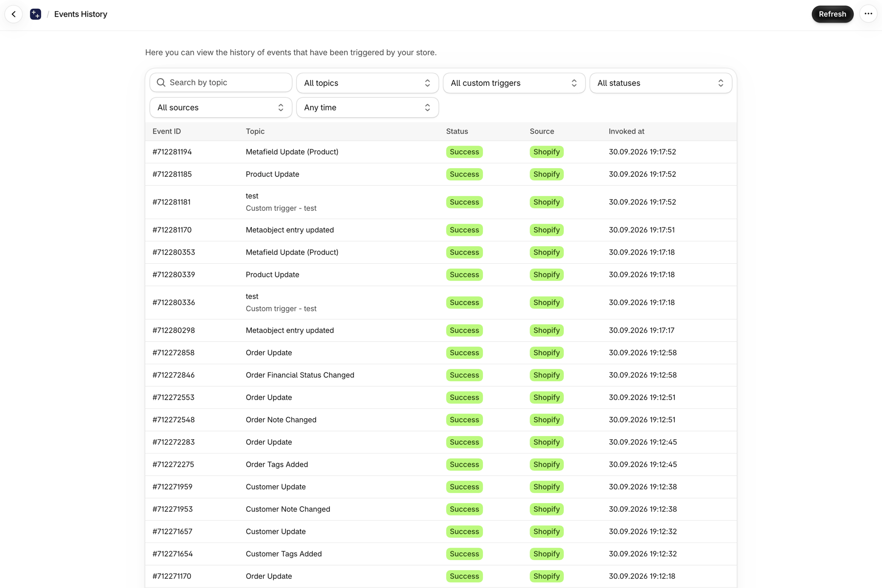Open the All topics dropdown
The height and width of the screenshot is (588, 882).
coord(367,83)
